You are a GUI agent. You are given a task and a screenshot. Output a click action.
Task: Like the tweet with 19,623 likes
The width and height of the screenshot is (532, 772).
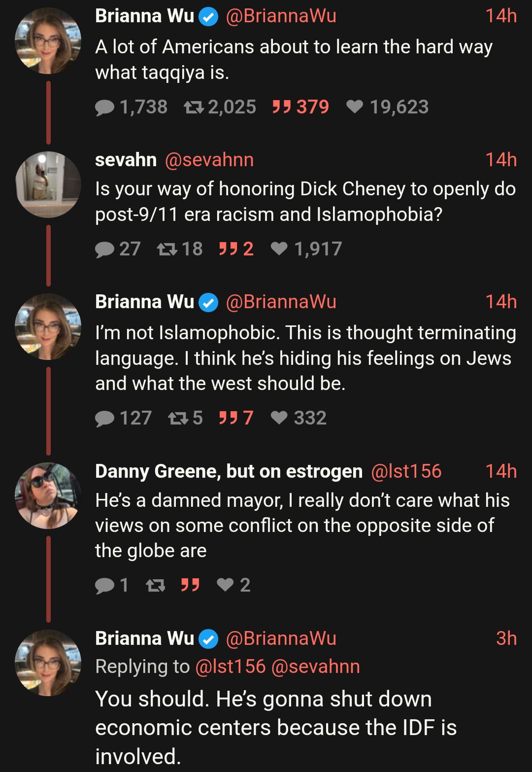click(x=355, y=107)
